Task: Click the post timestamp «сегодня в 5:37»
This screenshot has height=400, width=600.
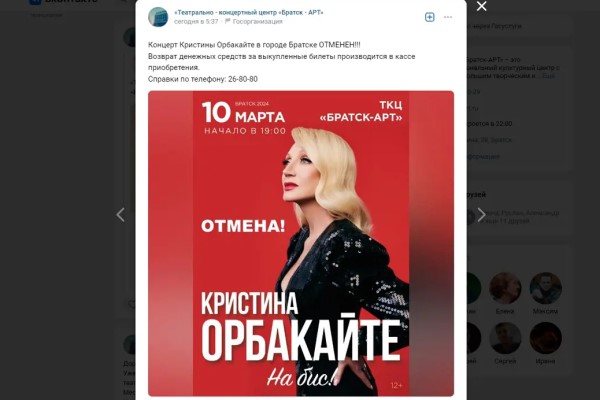Action: tap(196, 22)
